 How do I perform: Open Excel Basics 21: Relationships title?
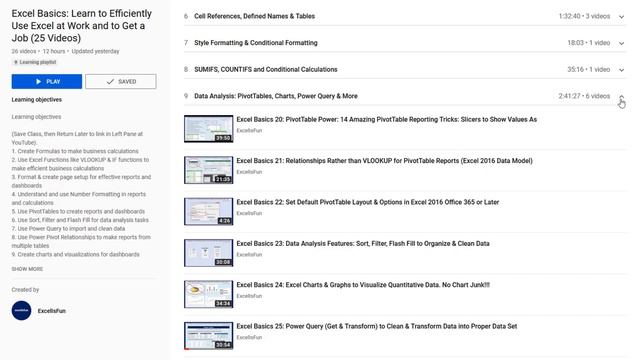(x=384, y=161)
